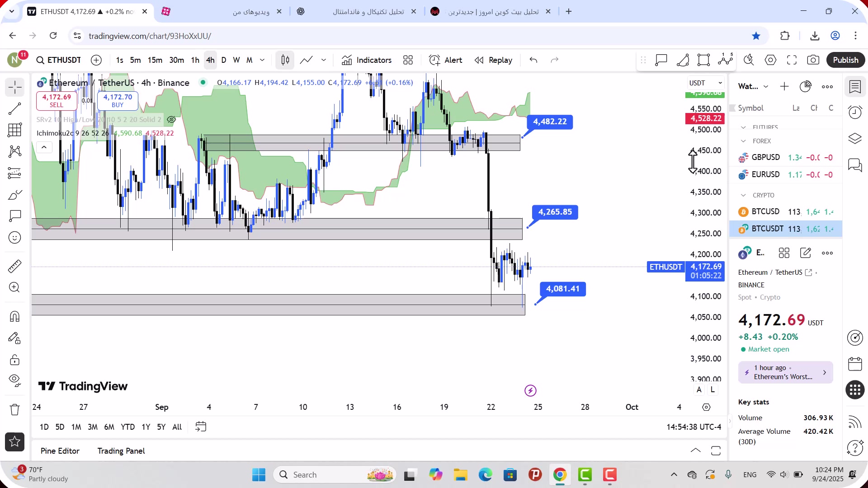
Task: Open Chrome from the Windows taskbar
Action: (x=560, y=475)
